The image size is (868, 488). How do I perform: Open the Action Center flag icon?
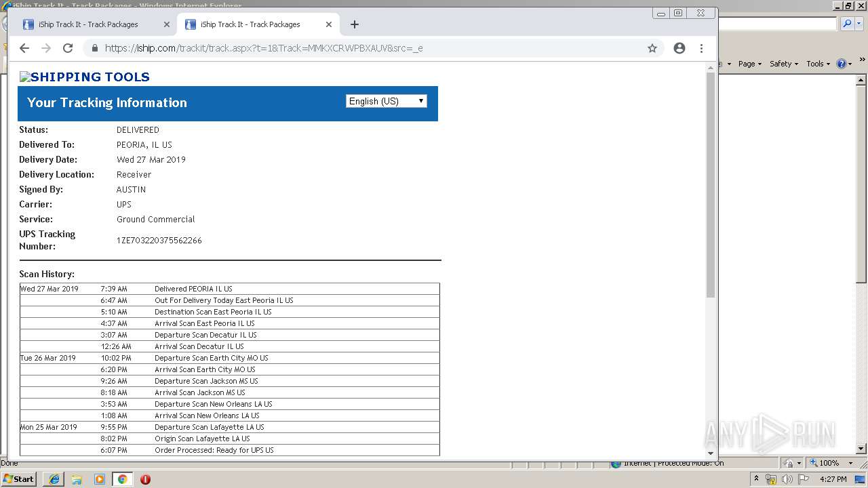click(x=803, y=479)
